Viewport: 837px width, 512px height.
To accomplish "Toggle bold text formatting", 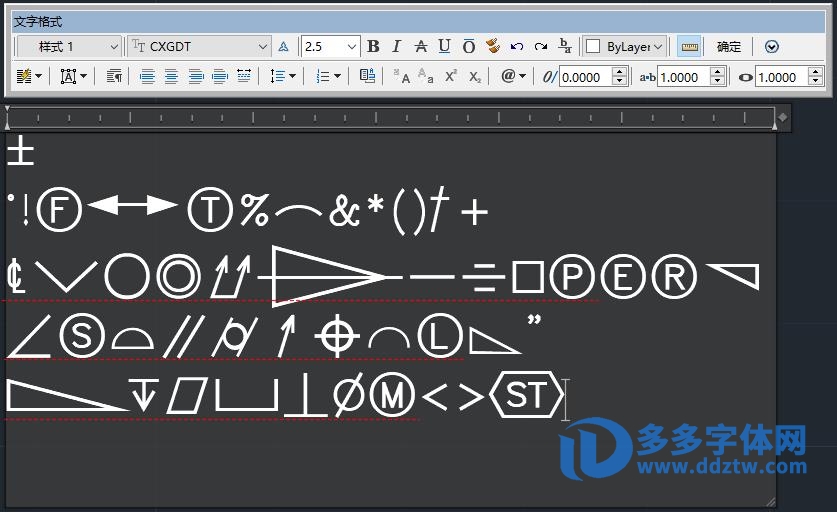I will coord(373,46).
